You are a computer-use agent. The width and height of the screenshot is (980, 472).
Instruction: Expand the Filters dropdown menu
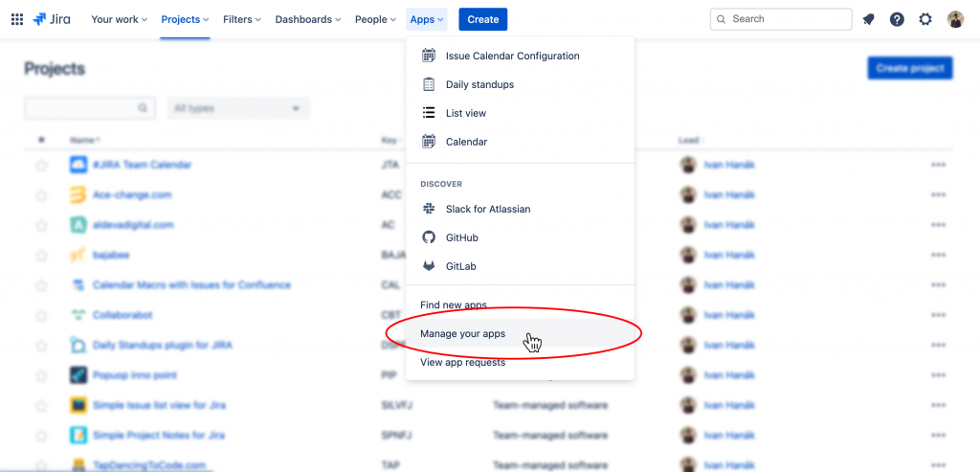click(x=242, y=19)
